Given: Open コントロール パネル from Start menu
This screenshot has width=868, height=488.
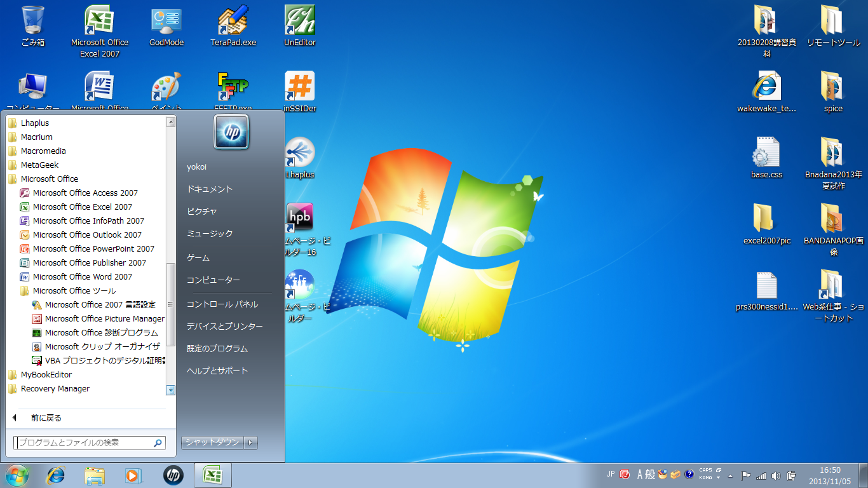Looking at the screenshot, I should 222,304.
